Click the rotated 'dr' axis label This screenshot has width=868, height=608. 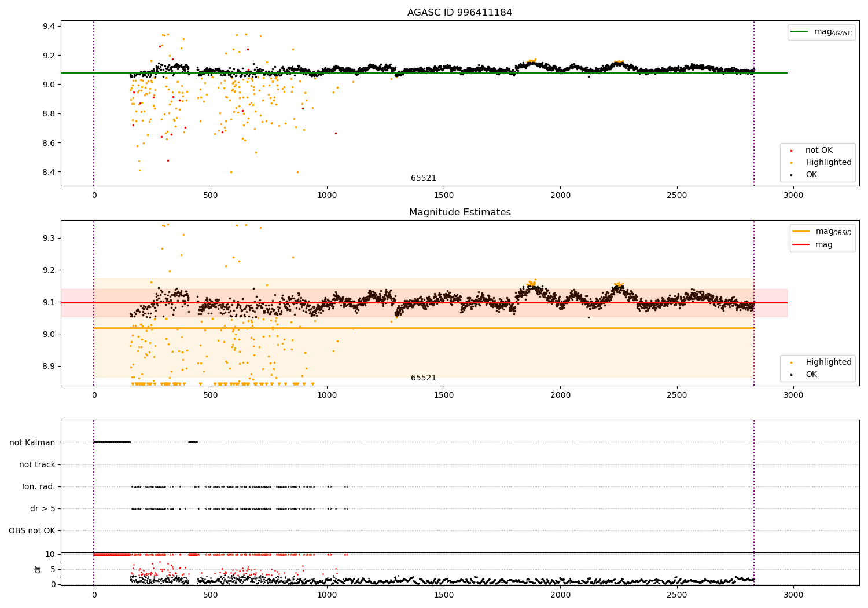coord(37,569)
